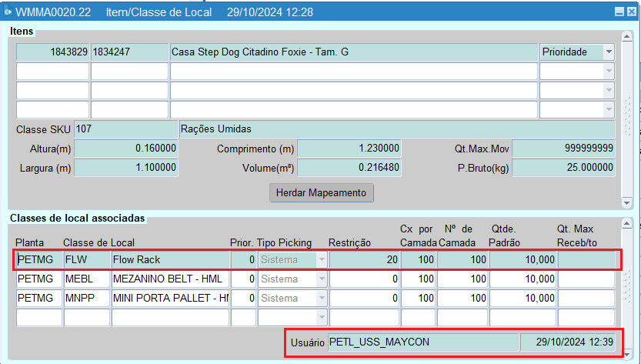The image size is (641, 364).
Task: Click scroll down arrow in Classes de local panel
Action: (626, 352)
